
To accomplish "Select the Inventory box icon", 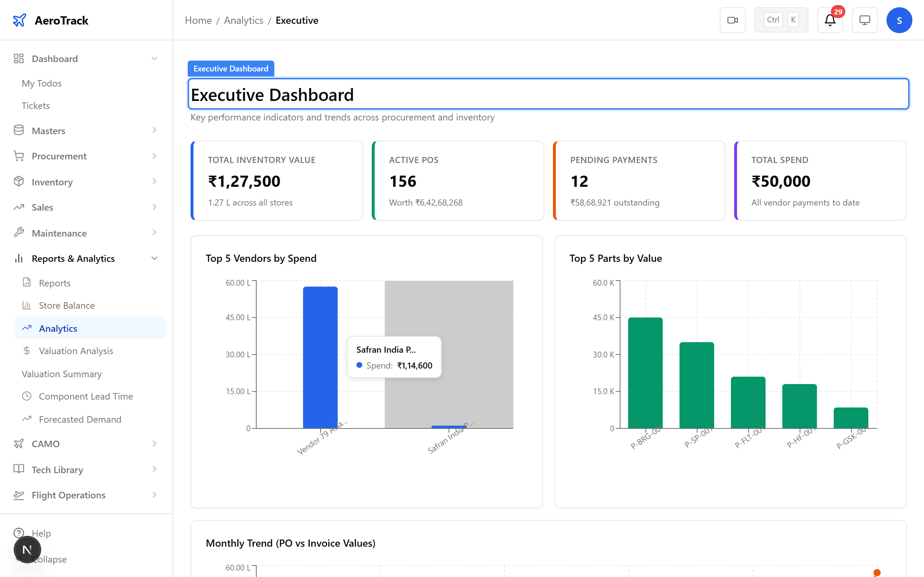I will (19, 182).
